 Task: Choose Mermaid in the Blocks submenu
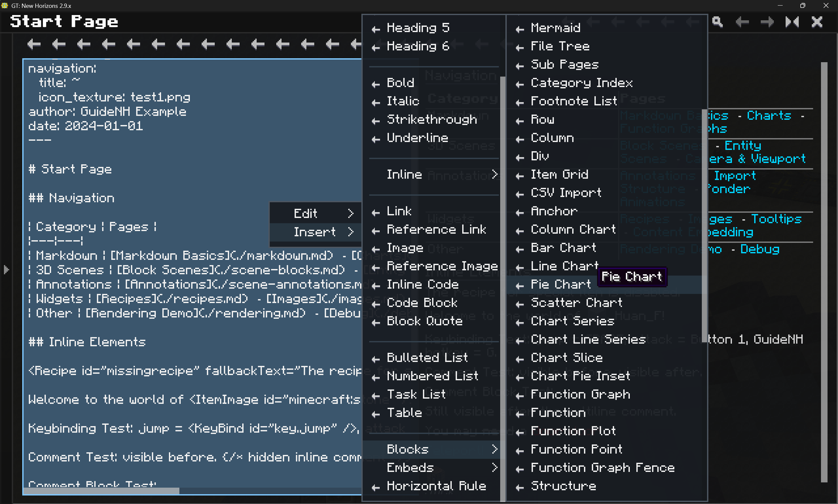(604, 28)
